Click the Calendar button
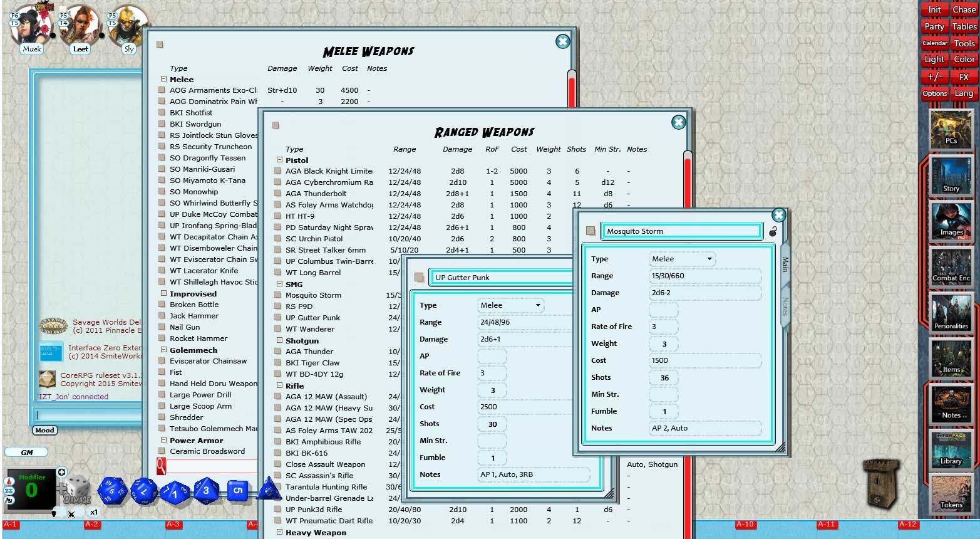This screenshot has width=980, height=539. coord(934,43)
